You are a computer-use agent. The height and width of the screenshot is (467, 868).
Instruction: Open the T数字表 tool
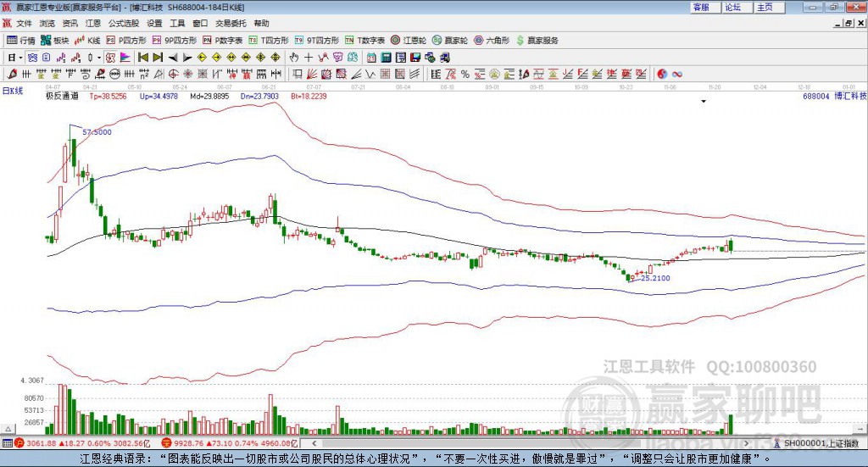click(364, 41)
